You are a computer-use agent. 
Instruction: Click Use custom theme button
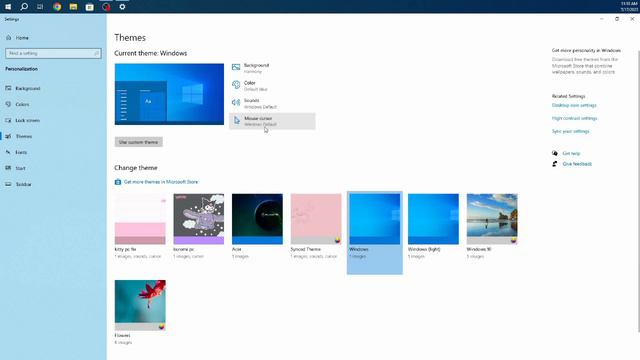pos(138,142)
